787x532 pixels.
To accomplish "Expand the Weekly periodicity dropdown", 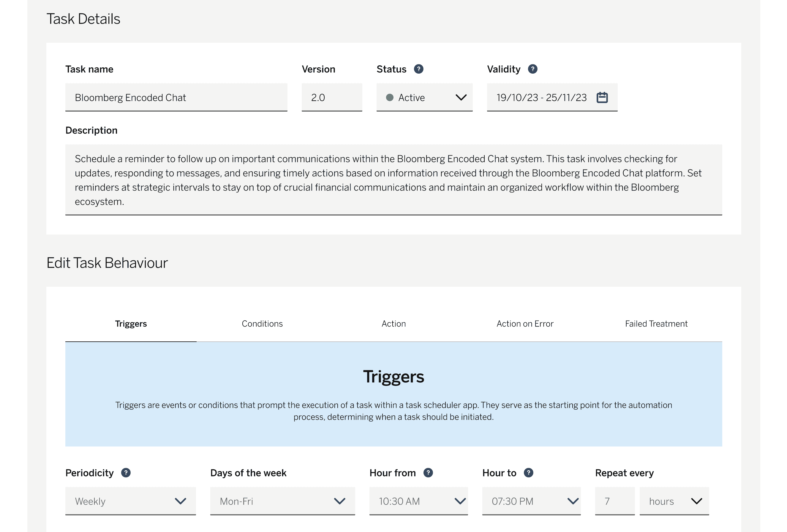I will pyautogui.click(x=130, y=501).
